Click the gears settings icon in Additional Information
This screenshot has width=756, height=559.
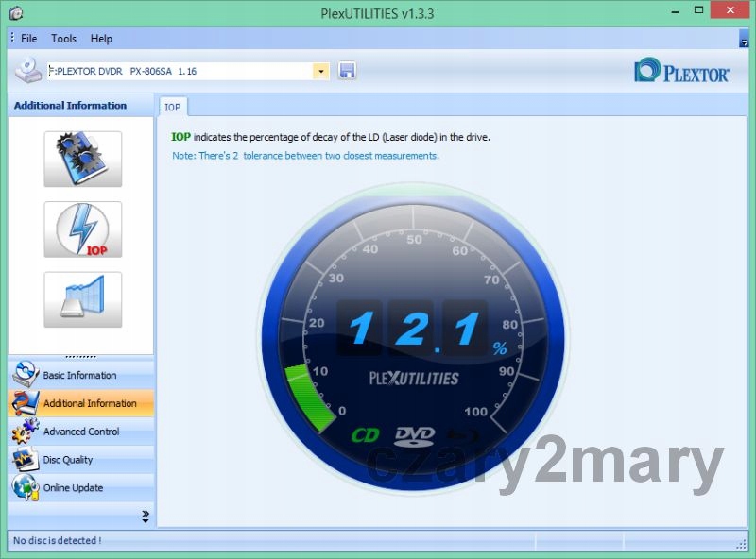coord(82,159)
